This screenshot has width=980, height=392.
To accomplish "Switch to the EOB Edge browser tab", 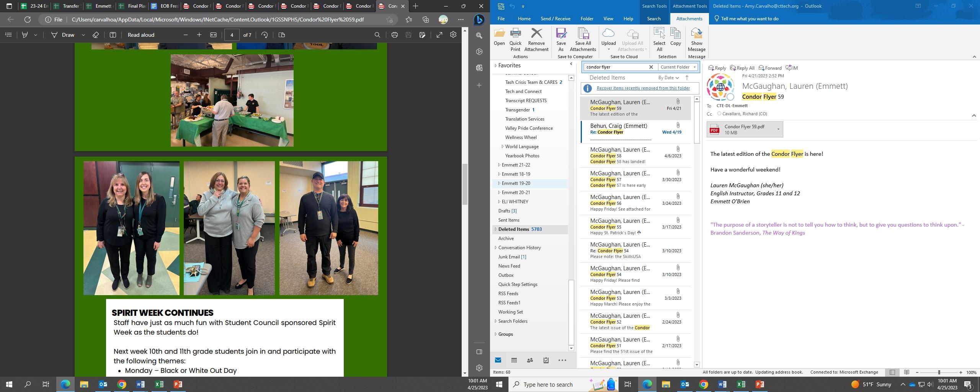I will coord(165,6).
